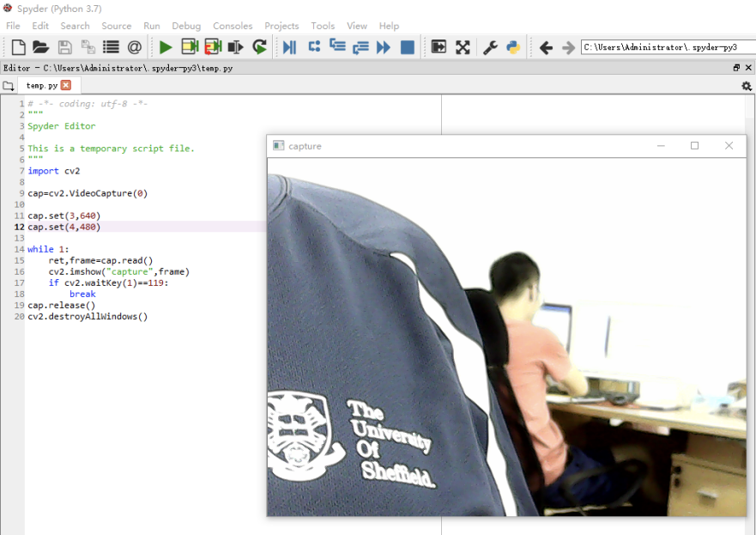Open the Help menu
This screenshot has width=756, height=535.
(x=389, y=26)
